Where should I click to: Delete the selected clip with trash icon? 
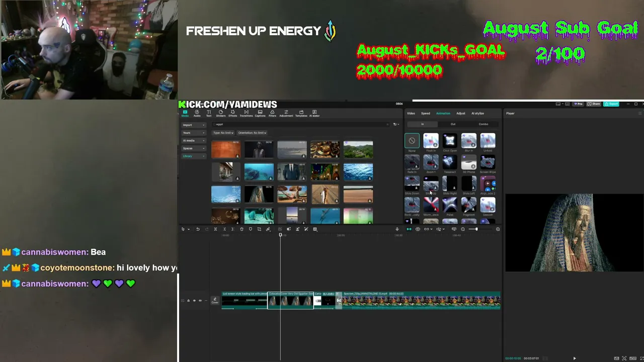[x=242, y=229]
